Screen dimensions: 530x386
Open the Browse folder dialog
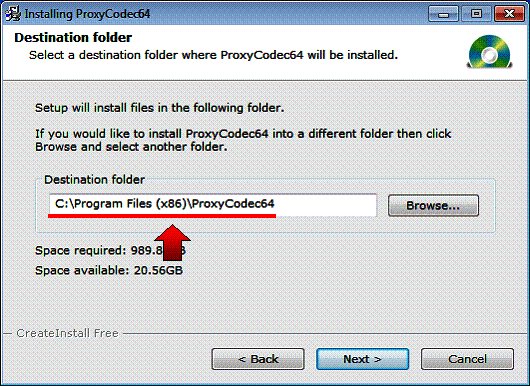click(433, 206)
